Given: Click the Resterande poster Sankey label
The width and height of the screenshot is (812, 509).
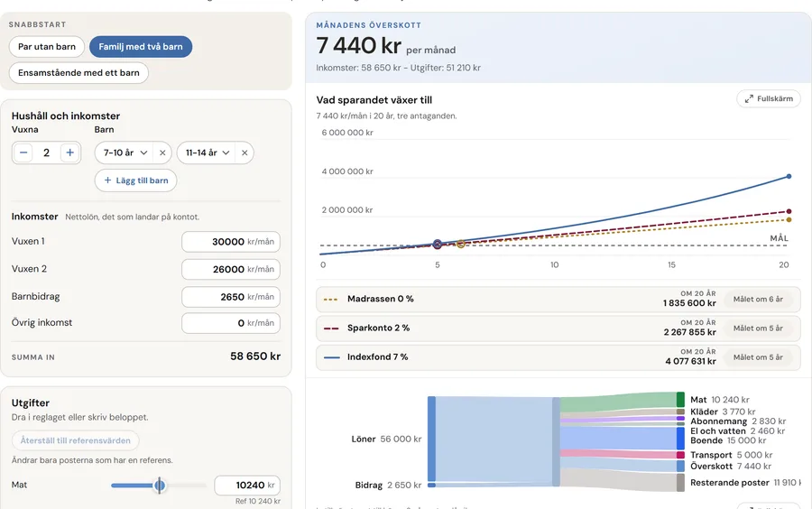Looking at the screenshot, I should point(745,483).
